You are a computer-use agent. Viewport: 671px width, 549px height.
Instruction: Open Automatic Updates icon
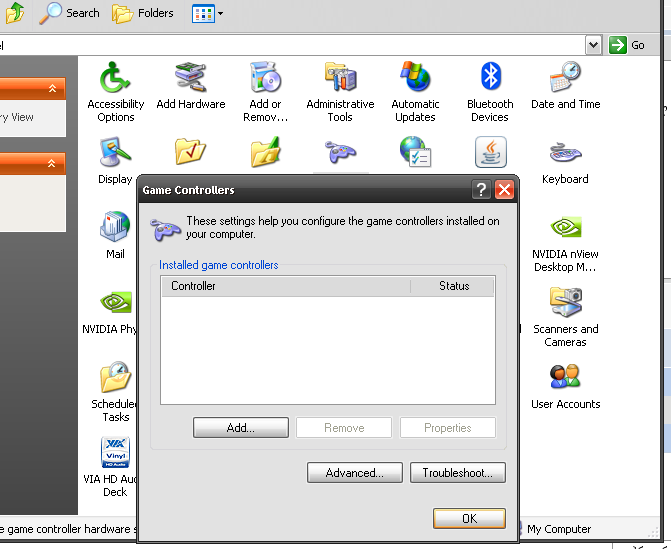[415, 77]
